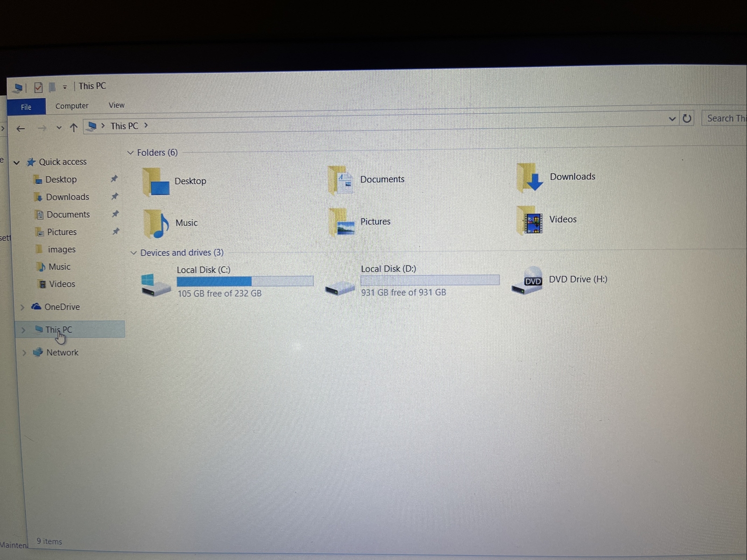The image size is (747, 560).
Task: Click the 'Local Disk (D:)' label
Action: pyautogui.click(x=388, y=269)
